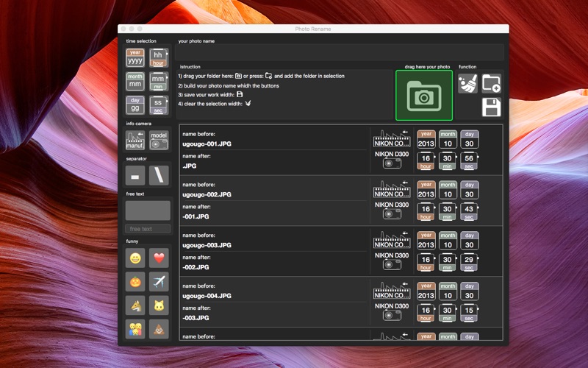Insert the dash separator

(x=135, y=175)
